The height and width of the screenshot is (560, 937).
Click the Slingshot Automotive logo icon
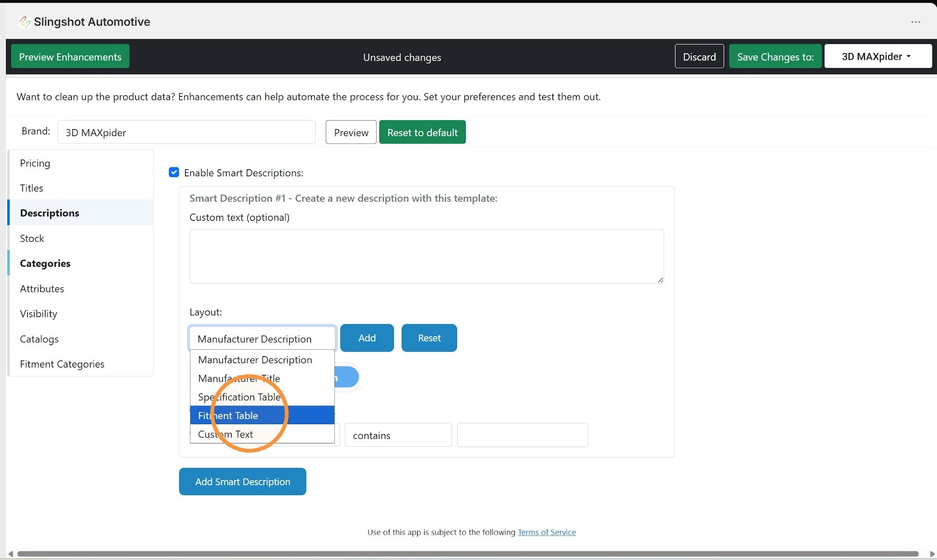[x=24, y=21]
